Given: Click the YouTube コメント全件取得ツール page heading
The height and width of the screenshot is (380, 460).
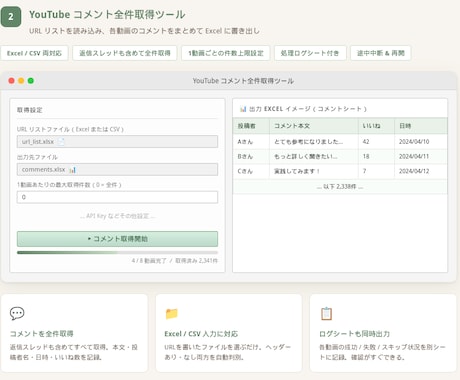Looking at the screenshot, I should pyautogui.click(x=107, y=15).
